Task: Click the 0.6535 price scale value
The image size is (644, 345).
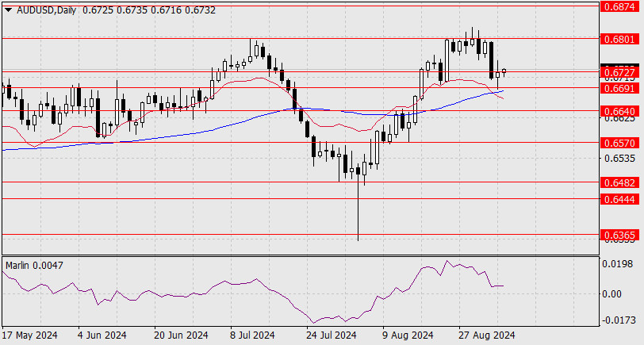Action: 619,158
